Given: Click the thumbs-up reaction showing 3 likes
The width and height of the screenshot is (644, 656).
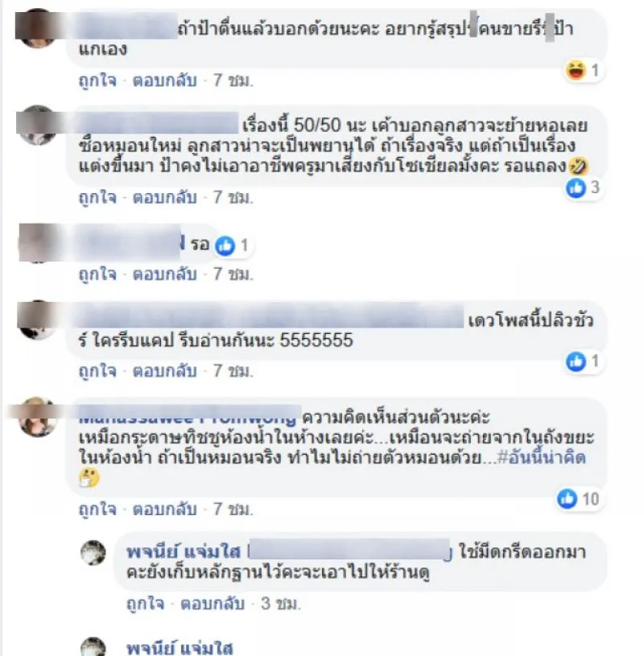Looking at the screenshot, I should pos(576,188).
